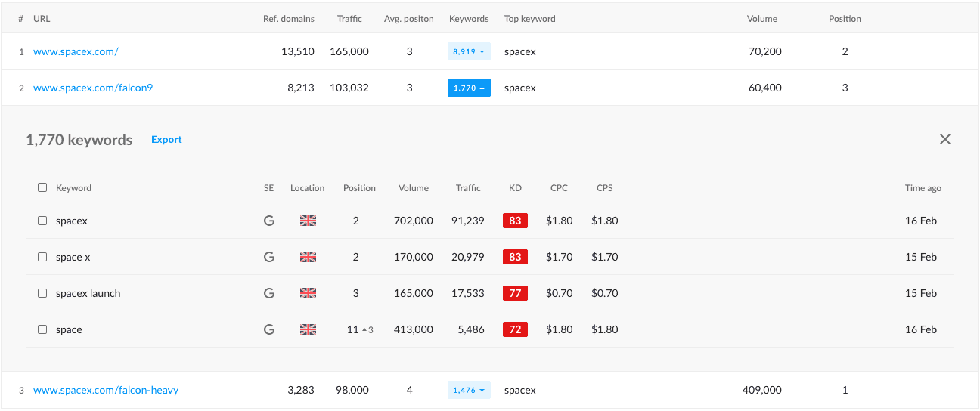Screen dimensions: 980x411
Task: Click volume value 702,000
Action: [x=414, y=221]
